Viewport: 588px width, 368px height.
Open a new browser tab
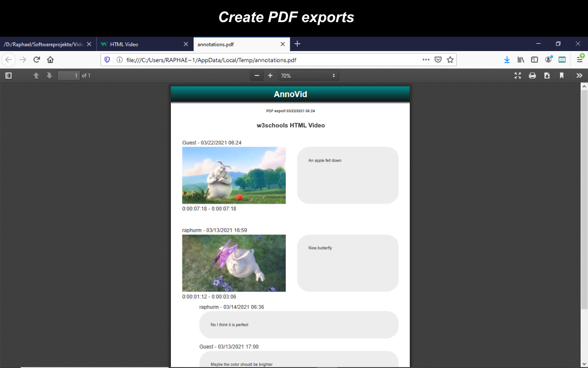tap(297, 44)
